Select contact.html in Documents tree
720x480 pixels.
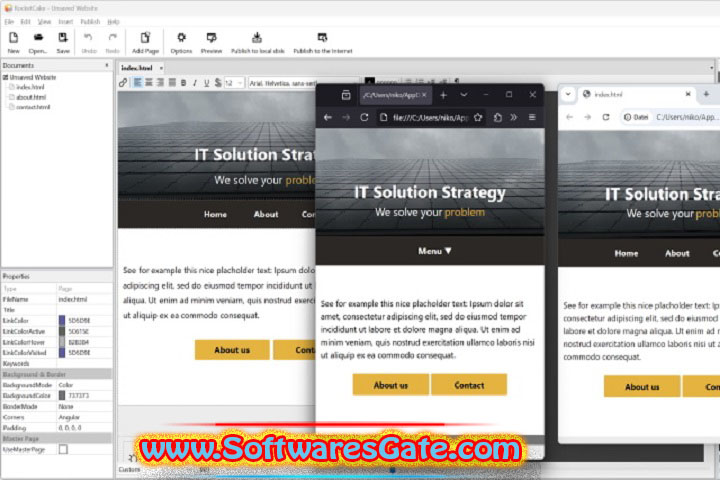[33, 107]
